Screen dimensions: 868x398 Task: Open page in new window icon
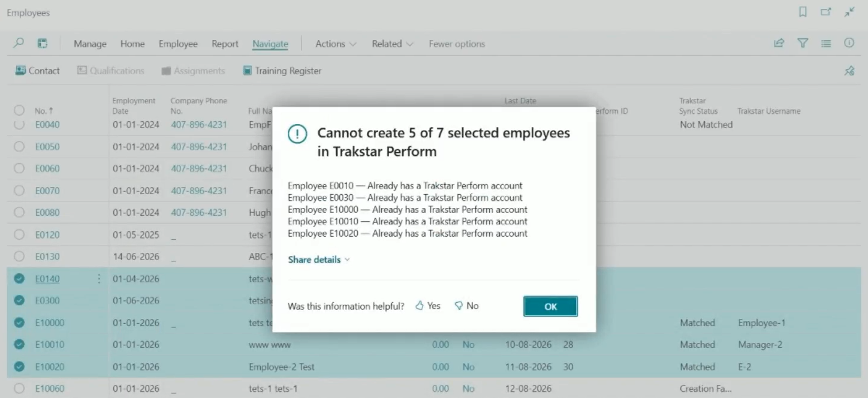point(826,12)
